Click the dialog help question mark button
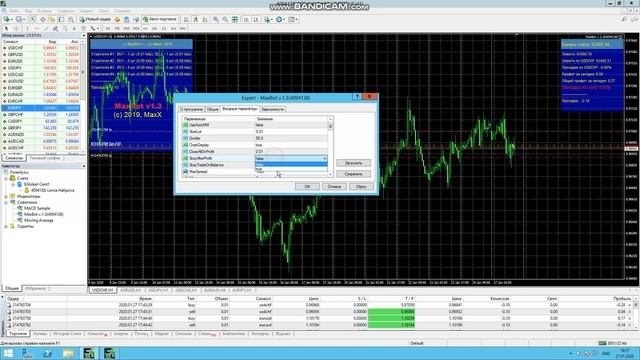640x360 pixels. tap(357, 97)
